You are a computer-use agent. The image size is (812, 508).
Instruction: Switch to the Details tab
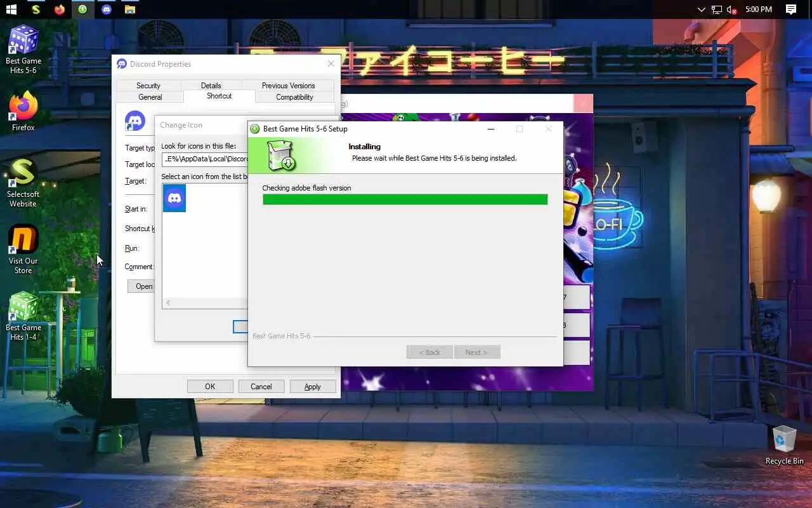point(211,86)
